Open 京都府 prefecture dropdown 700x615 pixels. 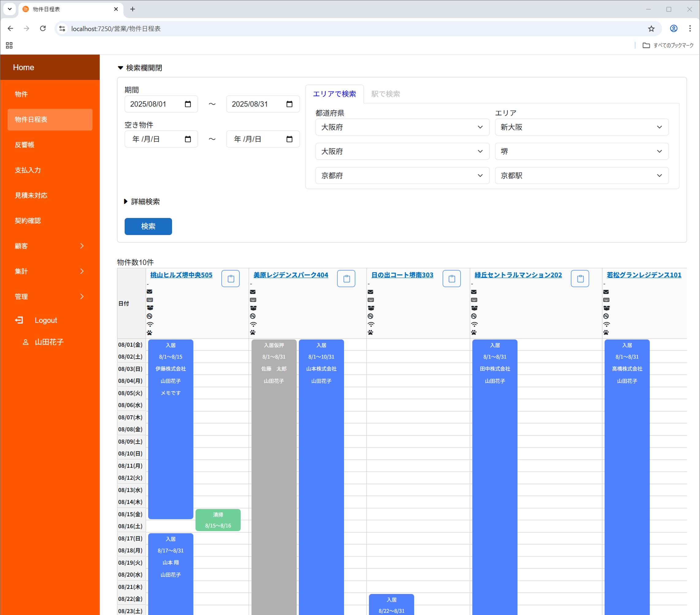pos(402,175)
